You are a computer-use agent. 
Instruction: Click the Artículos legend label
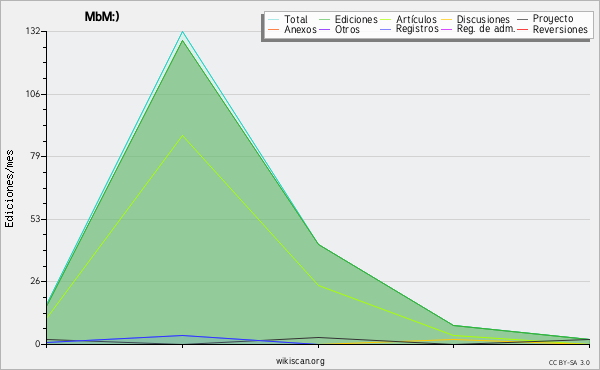coord(416,19)
